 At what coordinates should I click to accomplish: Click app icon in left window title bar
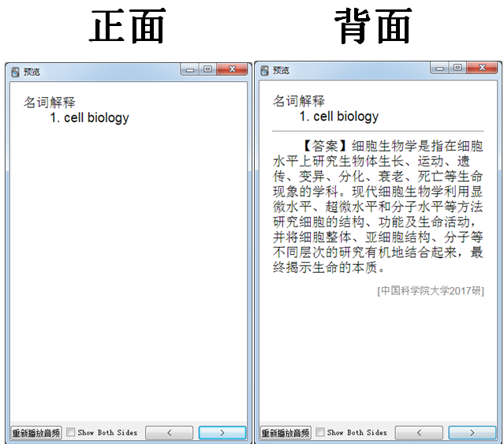(15, 72)
